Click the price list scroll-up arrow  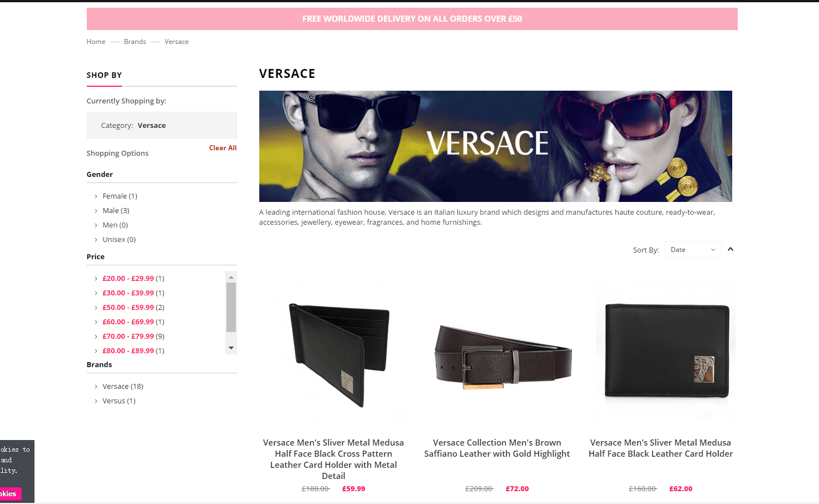click(x=231, y=277)
